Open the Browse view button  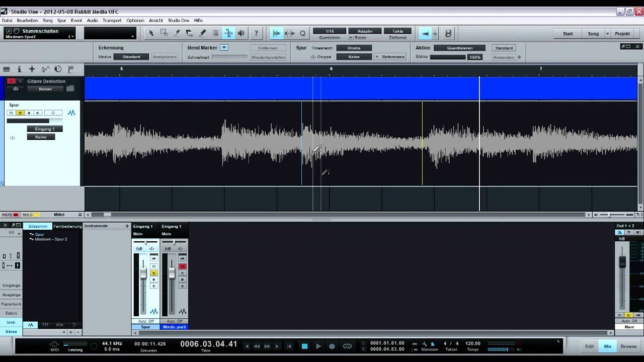628,346
